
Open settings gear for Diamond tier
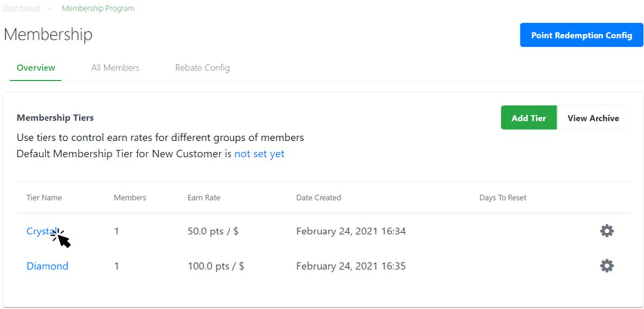(x=607, y=266)
